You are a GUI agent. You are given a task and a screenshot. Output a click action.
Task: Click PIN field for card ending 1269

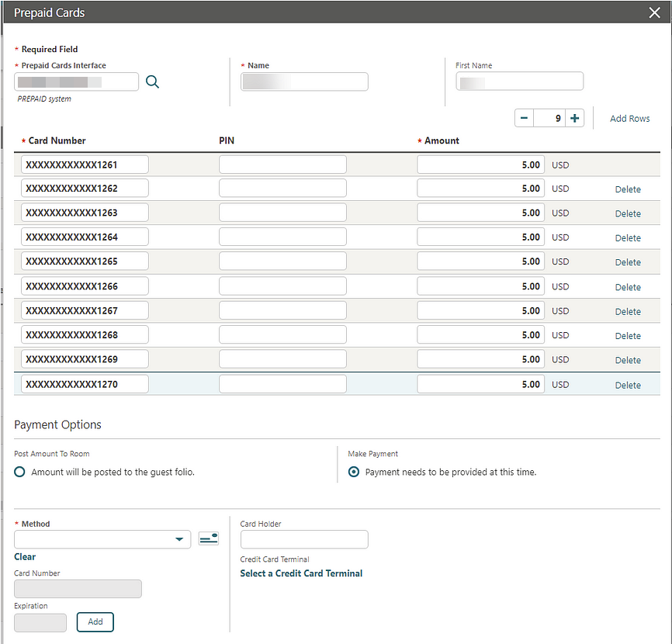(282, 359)
